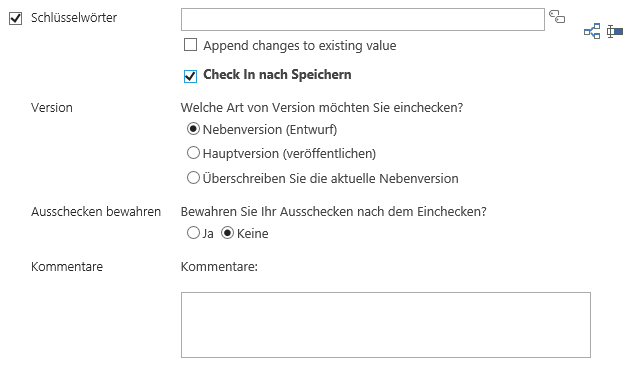This screenshot has width=638, height=373.
Task: Choose Hauptversion (veröffentlichen) radio option
Action: click(x=193, y=153)
